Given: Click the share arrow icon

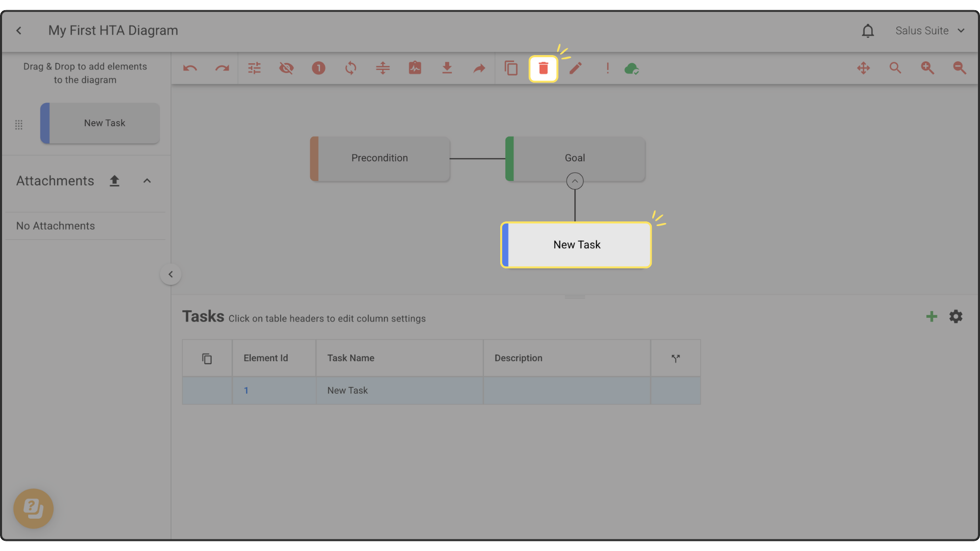Looking at the screenshot, I should tap(479, 68).
